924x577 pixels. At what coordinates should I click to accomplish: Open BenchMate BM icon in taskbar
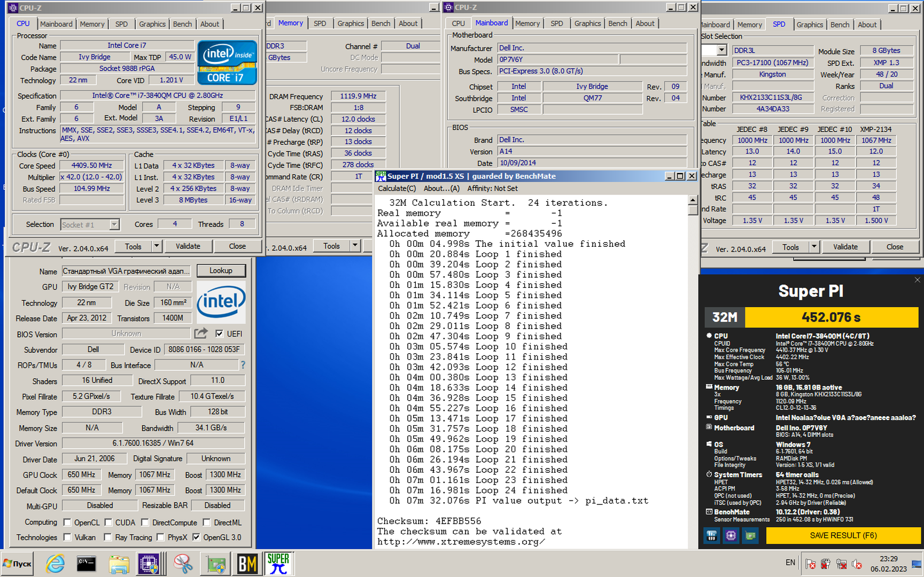tap(247, 564)
